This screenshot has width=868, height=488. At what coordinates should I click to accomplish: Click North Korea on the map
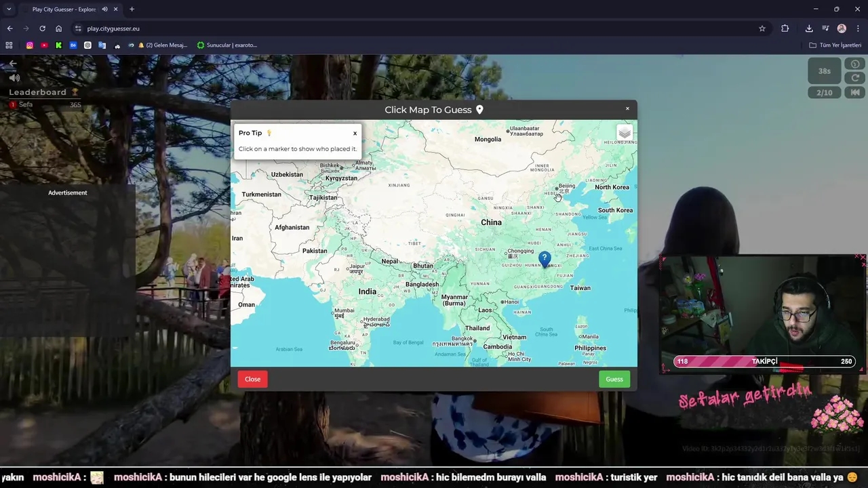(612, 188)
